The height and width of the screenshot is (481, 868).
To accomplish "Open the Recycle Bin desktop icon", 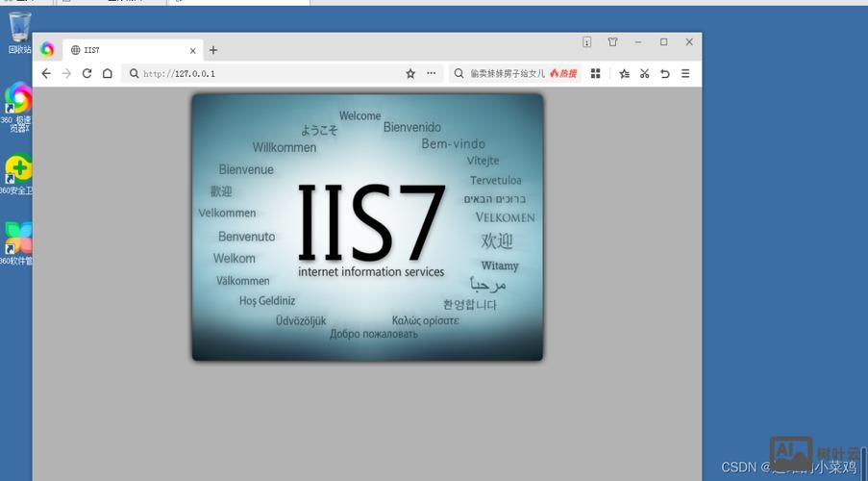I will (x=19, y=33).
